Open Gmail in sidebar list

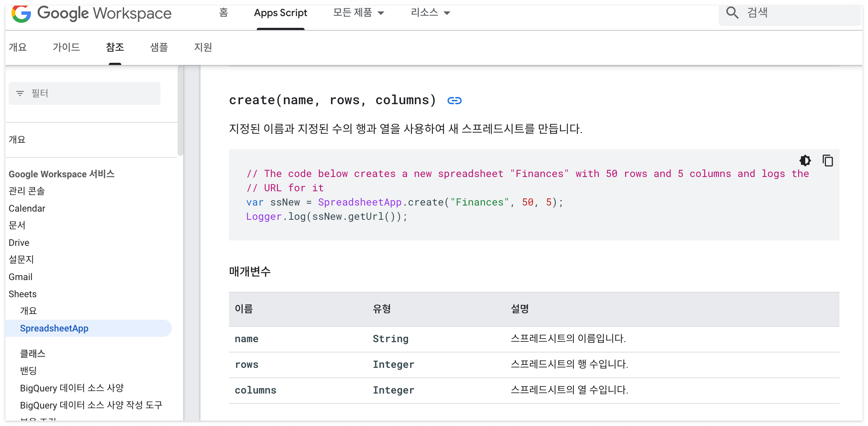(20, 277)
